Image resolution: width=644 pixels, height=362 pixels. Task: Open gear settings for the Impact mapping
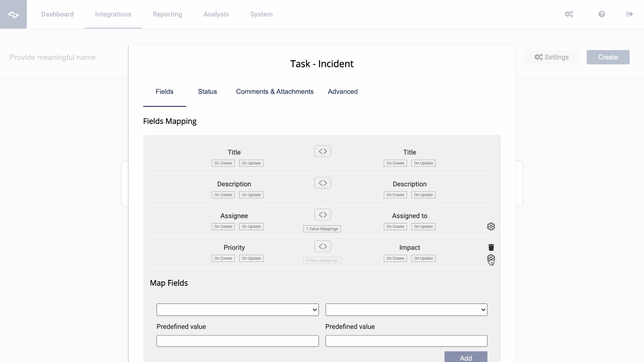click(491, 259)
